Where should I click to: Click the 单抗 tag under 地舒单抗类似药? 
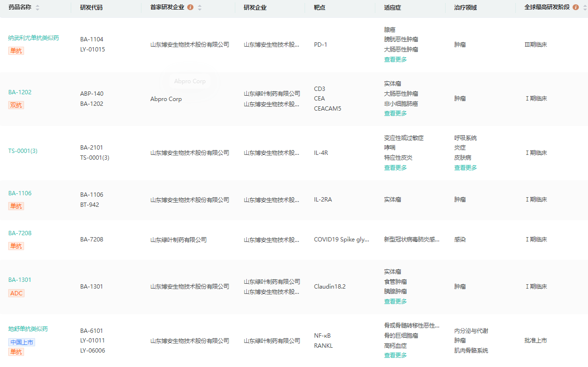coord(16,352)
